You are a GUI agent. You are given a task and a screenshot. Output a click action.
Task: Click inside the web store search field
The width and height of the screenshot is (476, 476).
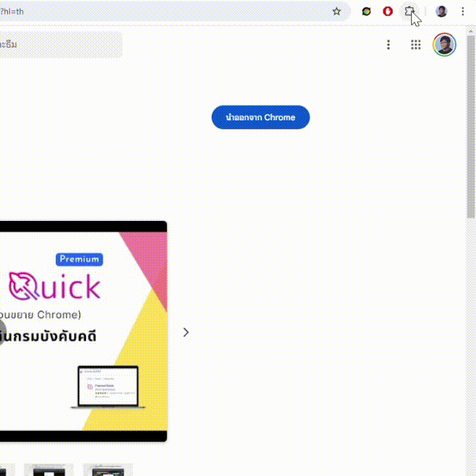pos(61,45)
